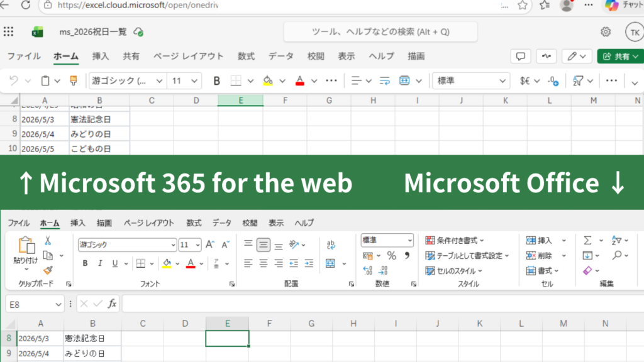Toggle Underline in desktop Font group
644x362 pixels.
(115, 263)
